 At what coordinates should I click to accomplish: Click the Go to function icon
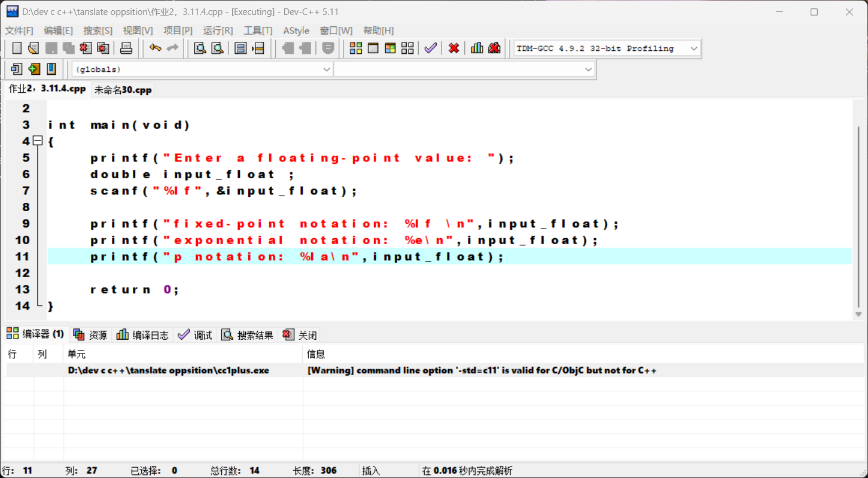(240, 48)
